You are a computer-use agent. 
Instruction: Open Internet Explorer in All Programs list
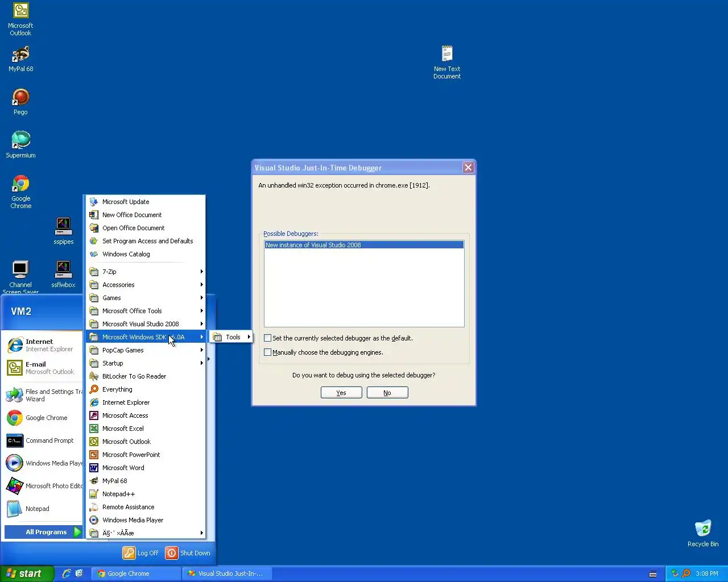tap(145, 402)
